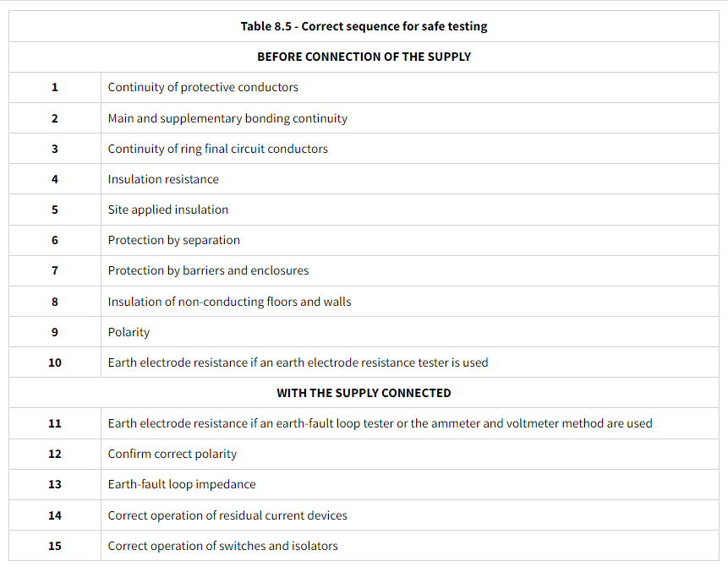Select 'Insulation of non-conducting floors and walls'
728x572 pixels.
click(229, 302)
